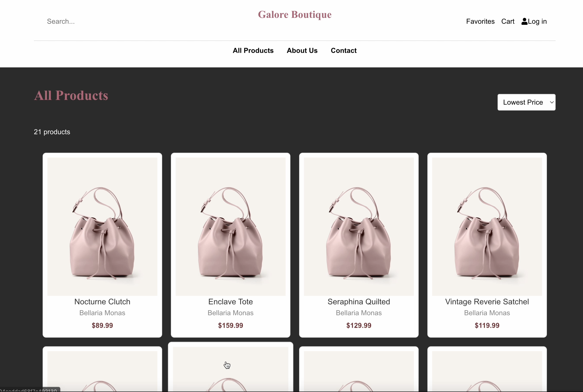
Task: Go to About Us page
Action: click(x=302, y=50)
